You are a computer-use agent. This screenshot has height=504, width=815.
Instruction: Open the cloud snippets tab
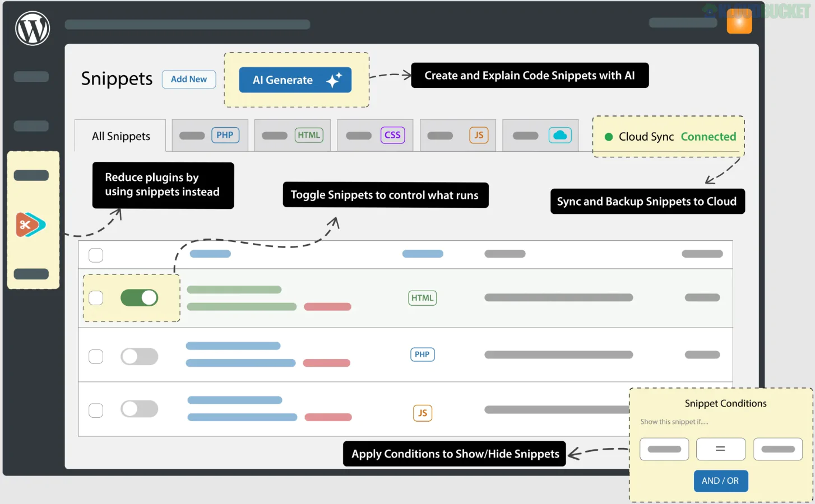point(540,136)
